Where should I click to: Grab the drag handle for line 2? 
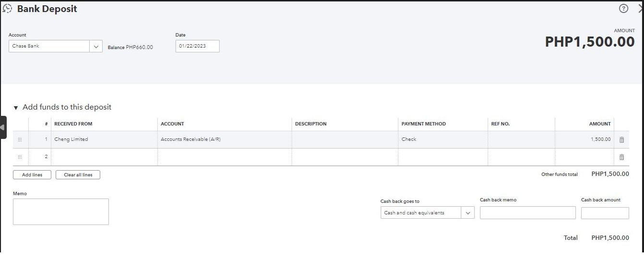point(20,157)
